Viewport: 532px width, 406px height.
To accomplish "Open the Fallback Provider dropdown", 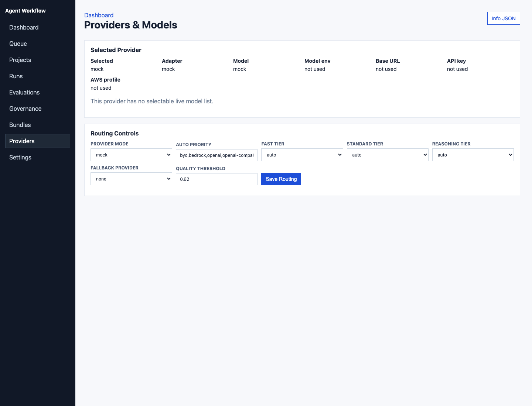I will (x=131, y=179).
